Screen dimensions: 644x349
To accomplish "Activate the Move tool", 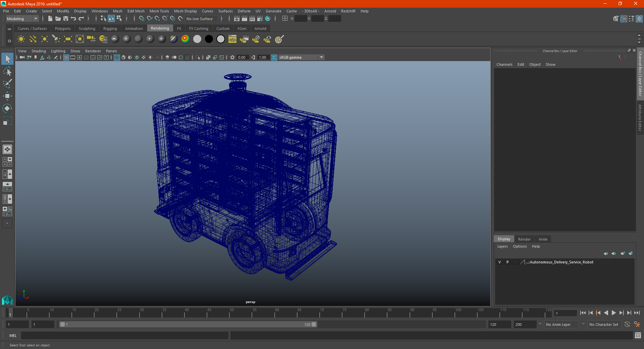I will 7,96.
